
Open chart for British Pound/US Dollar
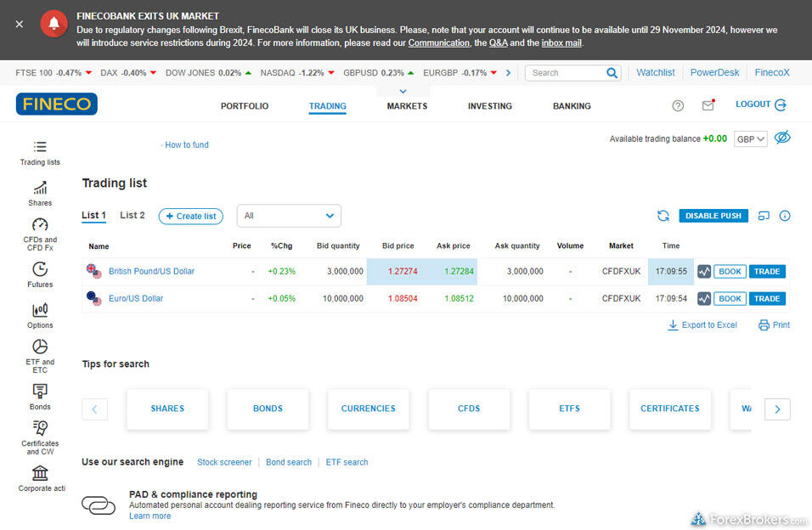[704, 272]
